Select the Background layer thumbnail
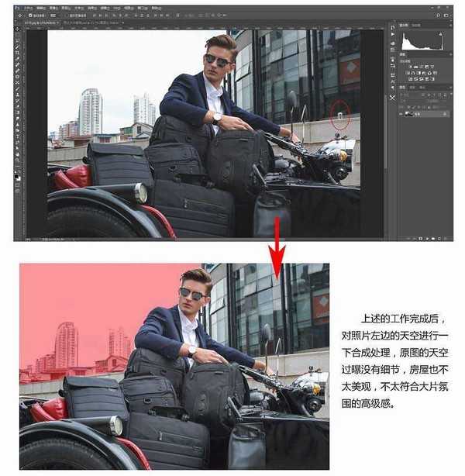The height and width of the screenshot is (476, 465). click(409, 114)
